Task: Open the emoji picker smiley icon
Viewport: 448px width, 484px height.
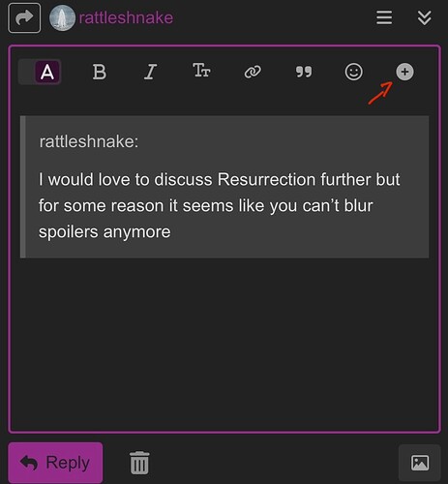Action: [354, 72]
